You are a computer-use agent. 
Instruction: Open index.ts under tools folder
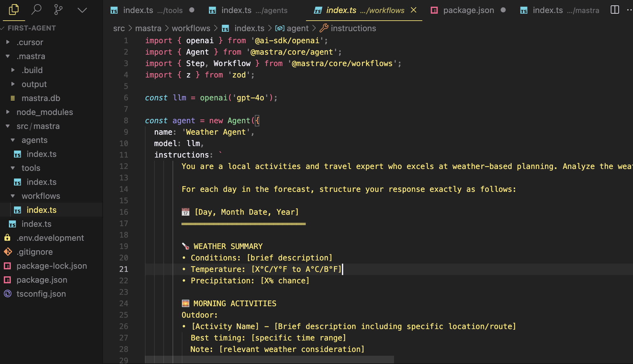click(x=51, y=182)
